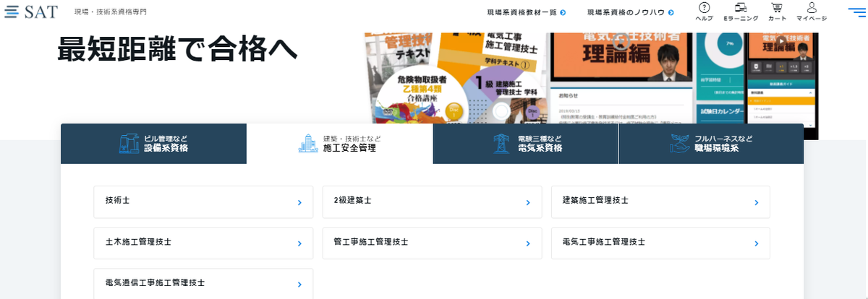868x299 pixels.
Task: Select the 職場環境系 tab
Action: [x=711, y=144]
